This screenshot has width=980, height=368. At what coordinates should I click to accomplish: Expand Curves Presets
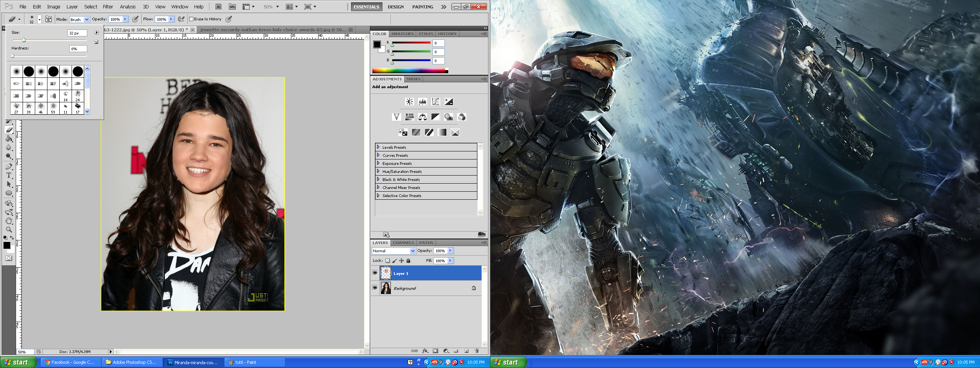(378, 155)
